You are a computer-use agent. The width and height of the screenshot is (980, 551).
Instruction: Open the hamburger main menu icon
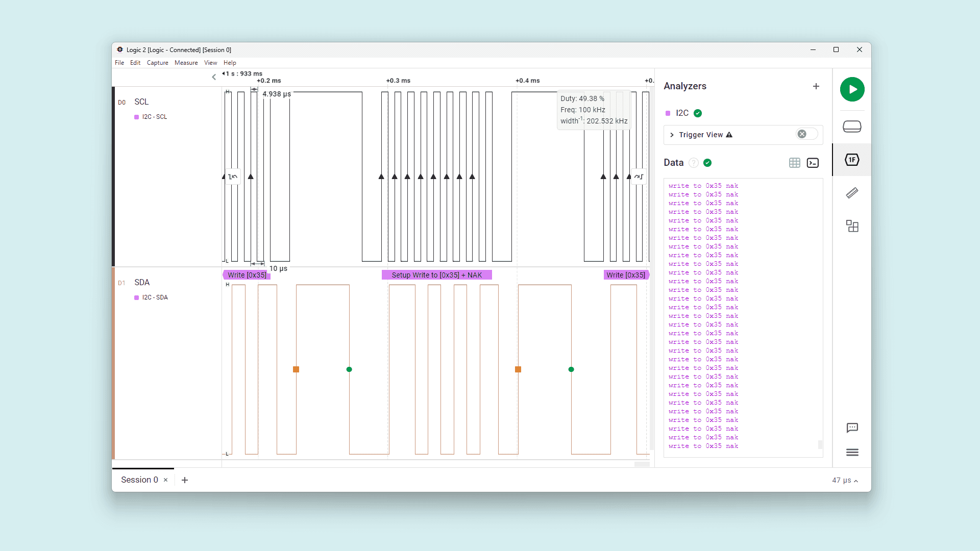tap(852, 453)
